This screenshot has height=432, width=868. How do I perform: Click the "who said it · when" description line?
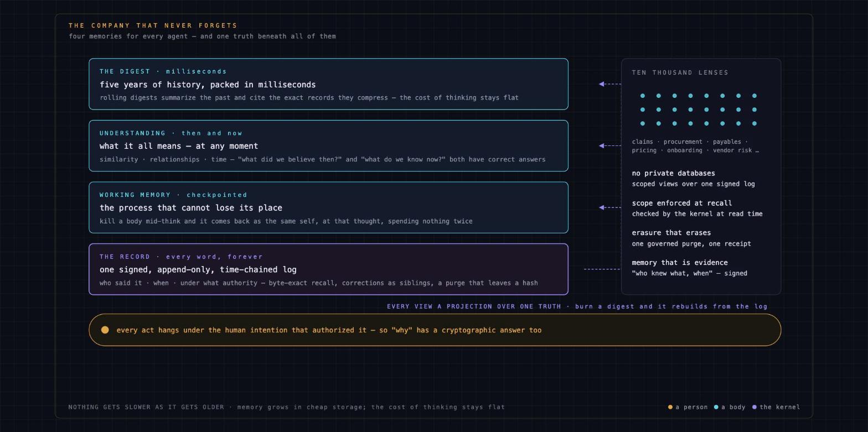pyautogui.click(x=318, y=283)
